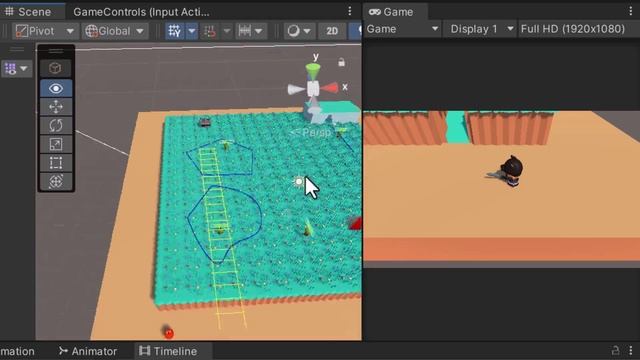The image size is (640, 360).
Task: Click the cube tool settings icon in overlay
Action: click(55, 68)
